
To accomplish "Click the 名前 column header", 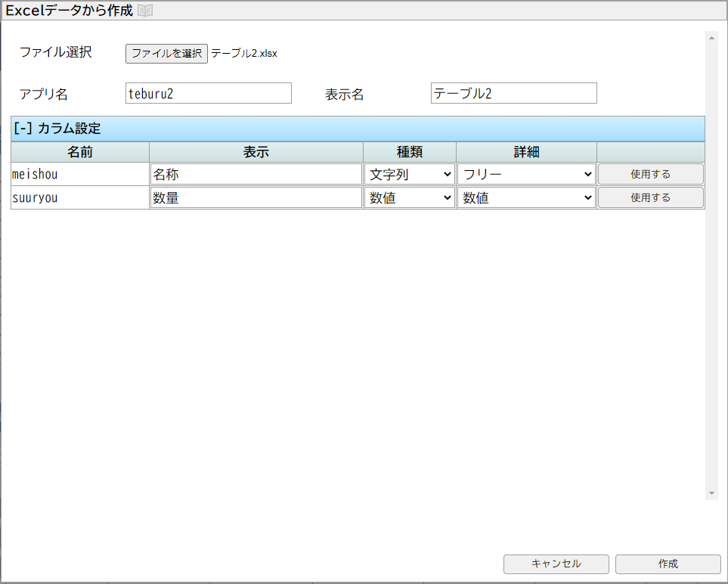I will pyautogui.click(x=80, y=152).
